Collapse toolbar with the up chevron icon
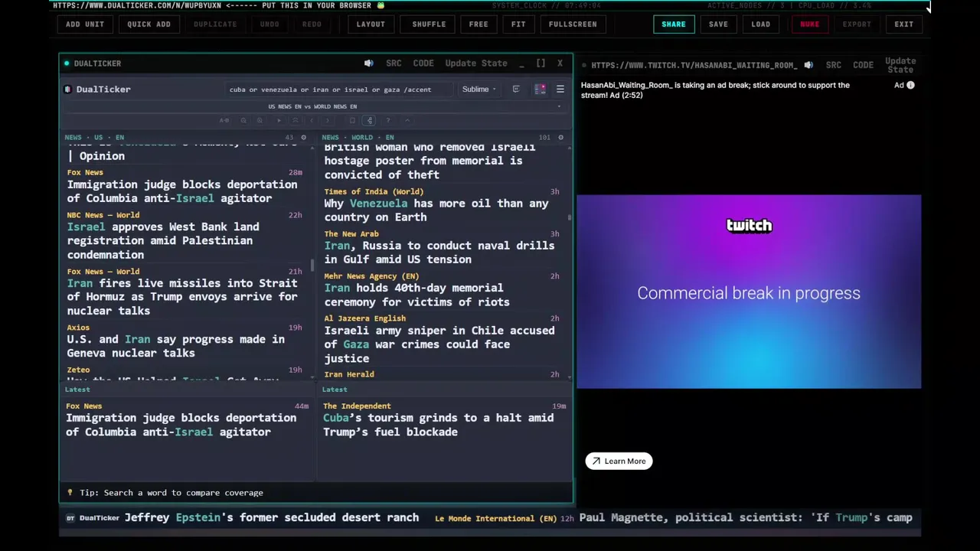The height and width of the screenshot is (551, 980). (x=407, y=120)
